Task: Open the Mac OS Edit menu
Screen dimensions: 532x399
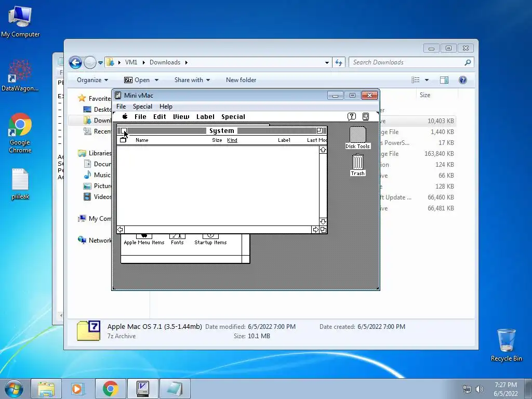Action: (159, 117)
